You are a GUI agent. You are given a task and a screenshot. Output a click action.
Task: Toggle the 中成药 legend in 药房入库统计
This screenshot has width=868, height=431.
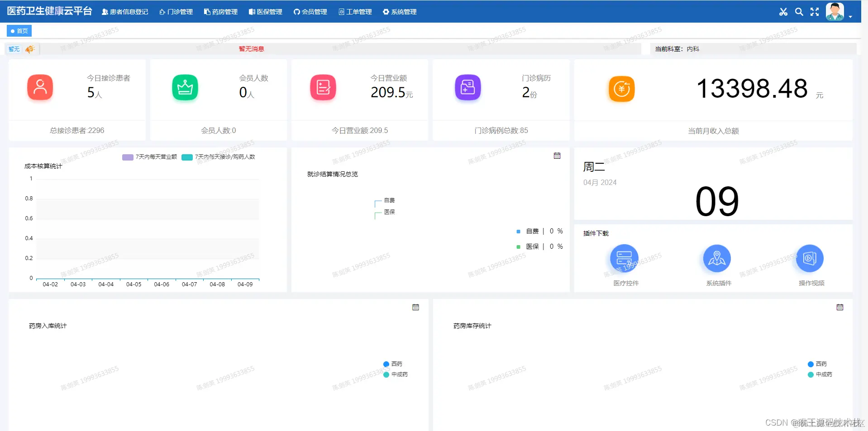click(386, 374)
